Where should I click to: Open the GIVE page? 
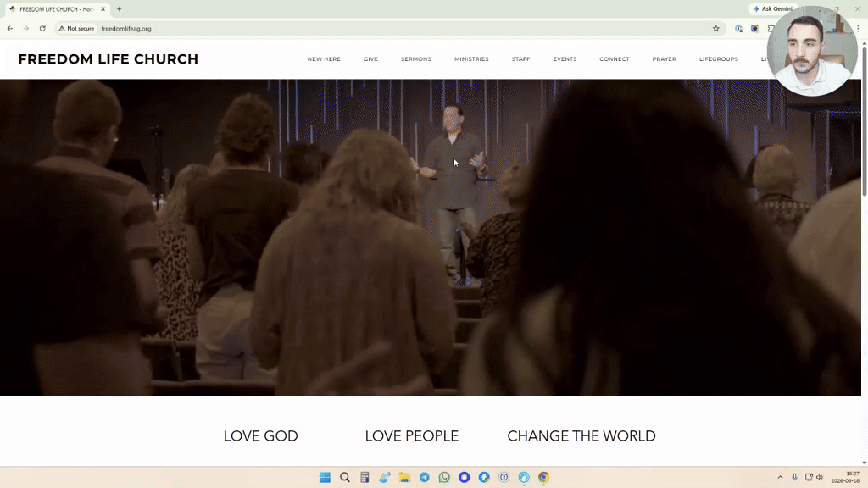click(x=371, y=59)
